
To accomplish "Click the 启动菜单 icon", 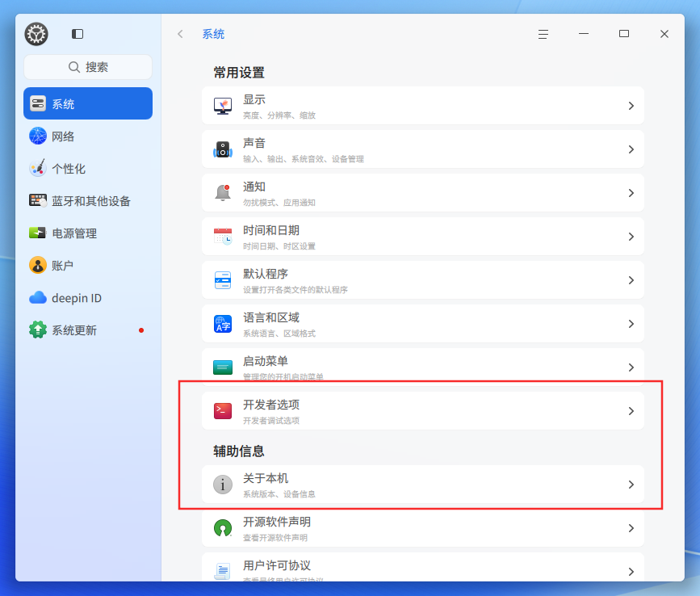I will click(x=223, y=367).
